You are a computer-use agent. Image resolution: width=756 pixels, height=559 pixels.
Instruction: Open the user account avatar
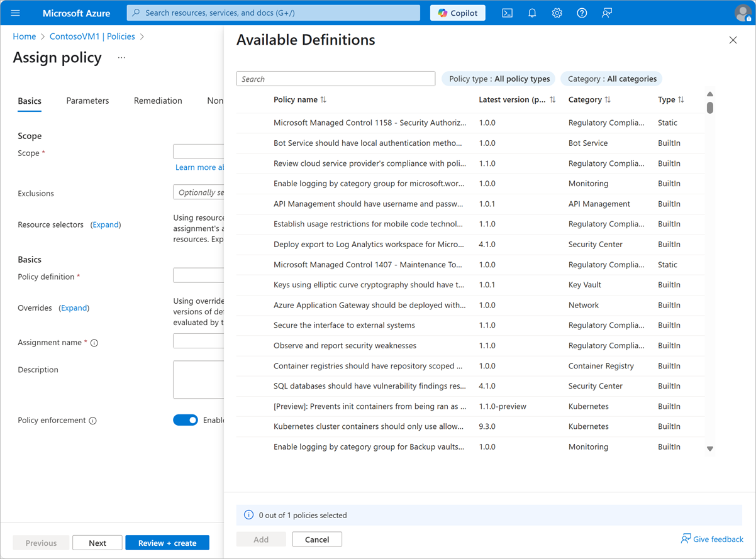[743, 13]
